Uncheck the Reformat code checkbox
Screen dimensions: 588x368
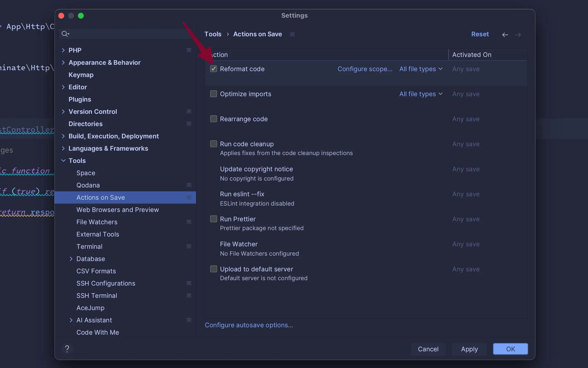pos(214,69)
